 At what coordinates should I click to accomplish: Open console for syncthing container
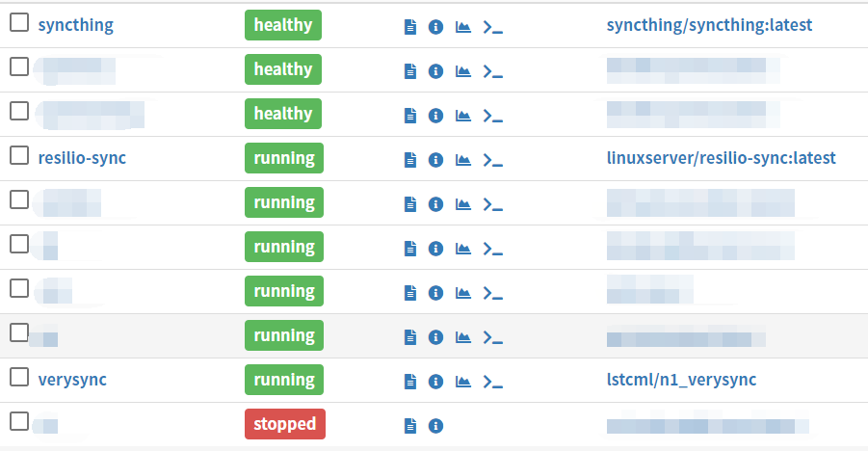(x=493, y=26)
